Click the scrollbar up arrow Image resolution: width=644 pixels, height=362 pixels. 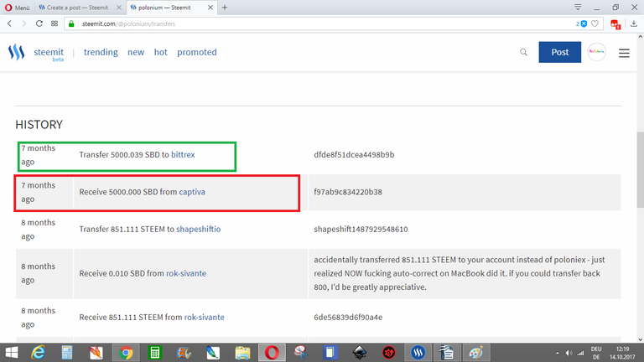pyautogui.click(x=640, y=37)
